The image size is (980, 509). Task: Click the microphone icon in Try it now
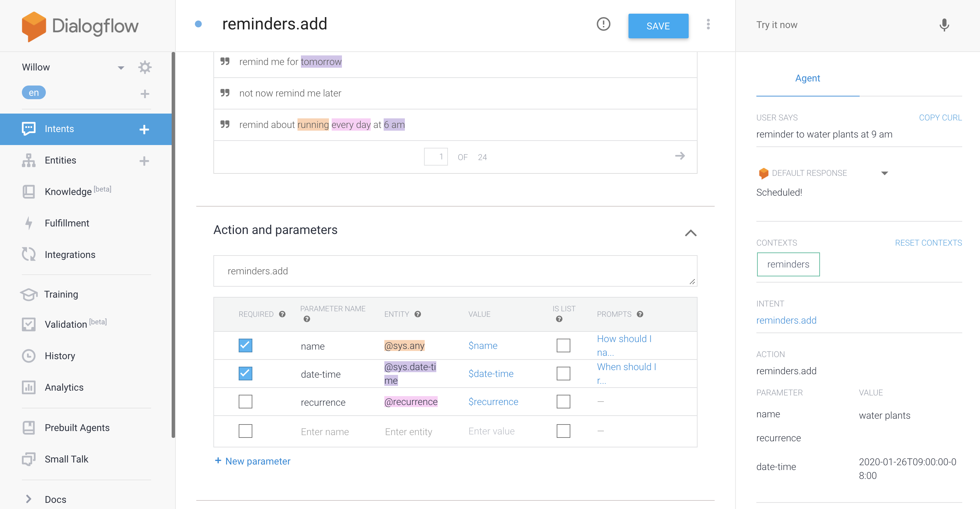tap(944, 25)
